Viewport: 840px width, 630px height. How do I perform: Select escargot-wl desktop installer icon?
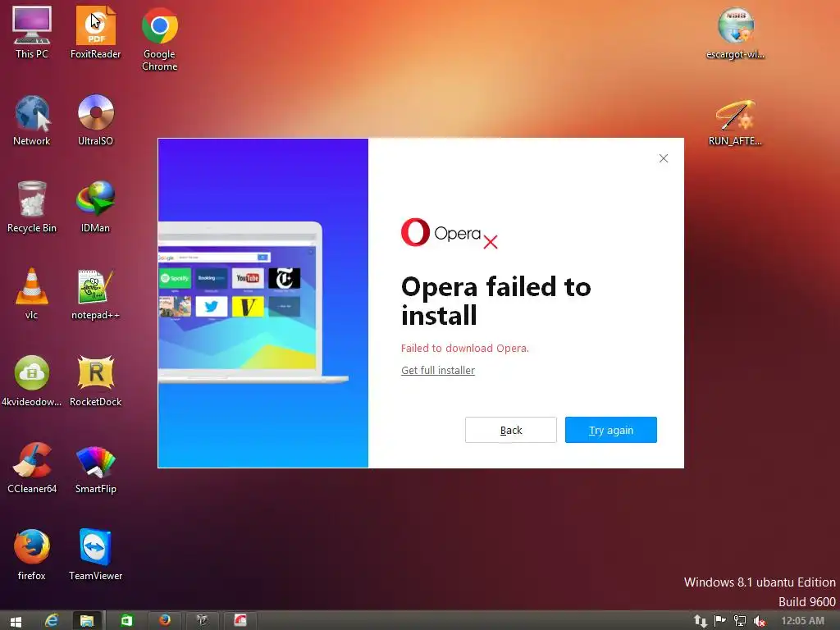736,33
